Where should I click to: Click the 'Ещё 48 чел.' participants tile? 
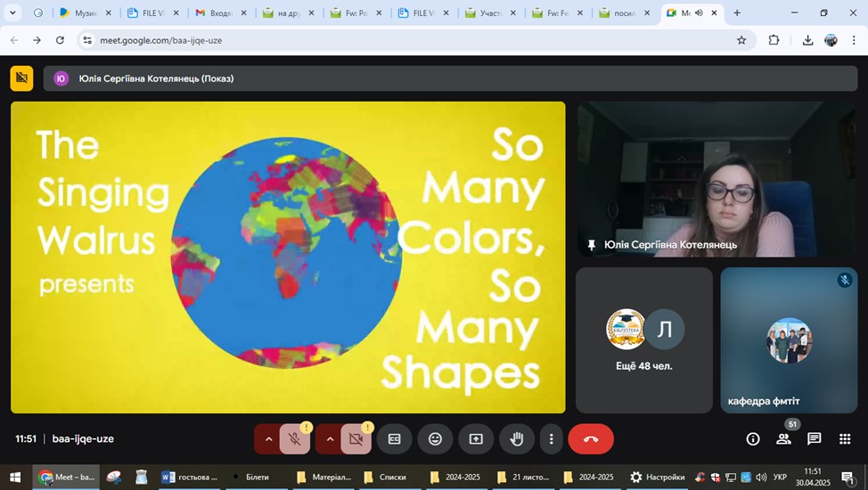pos(643,340)
